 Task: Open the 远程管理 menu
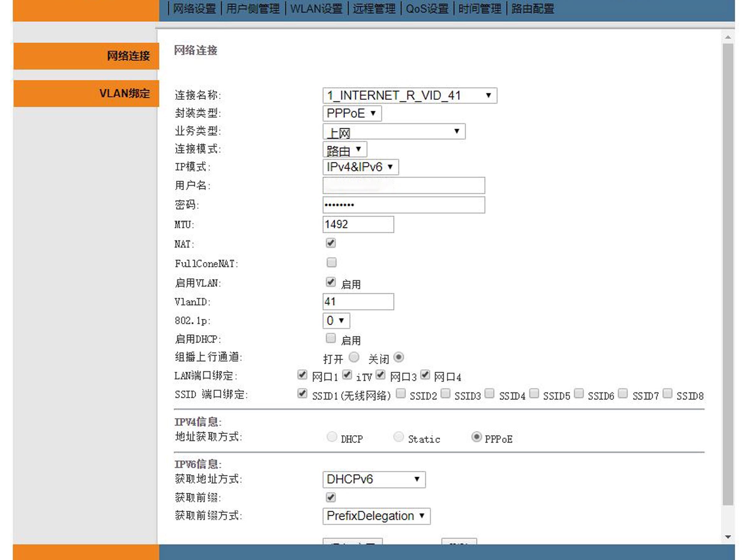[x=374, y=9]
